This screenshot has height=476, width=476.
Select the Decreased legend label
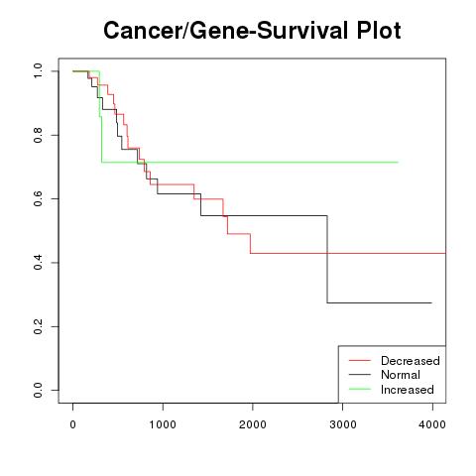pos(411,361)
